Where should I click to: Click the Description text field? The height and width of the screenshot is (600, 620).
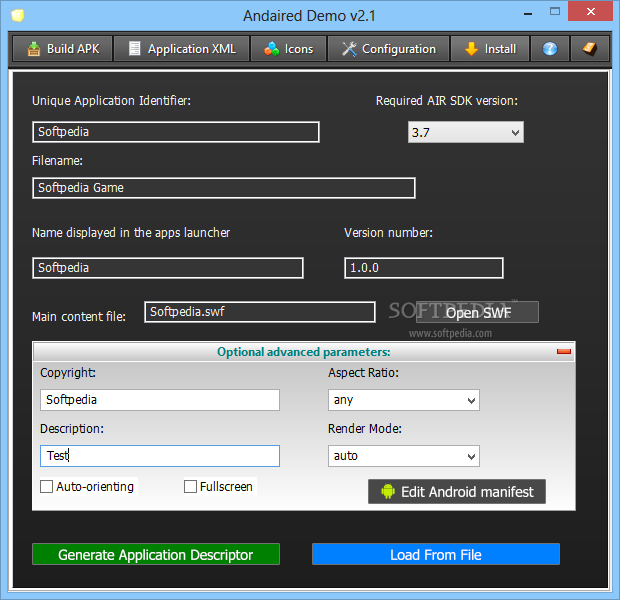click(160, 456)
